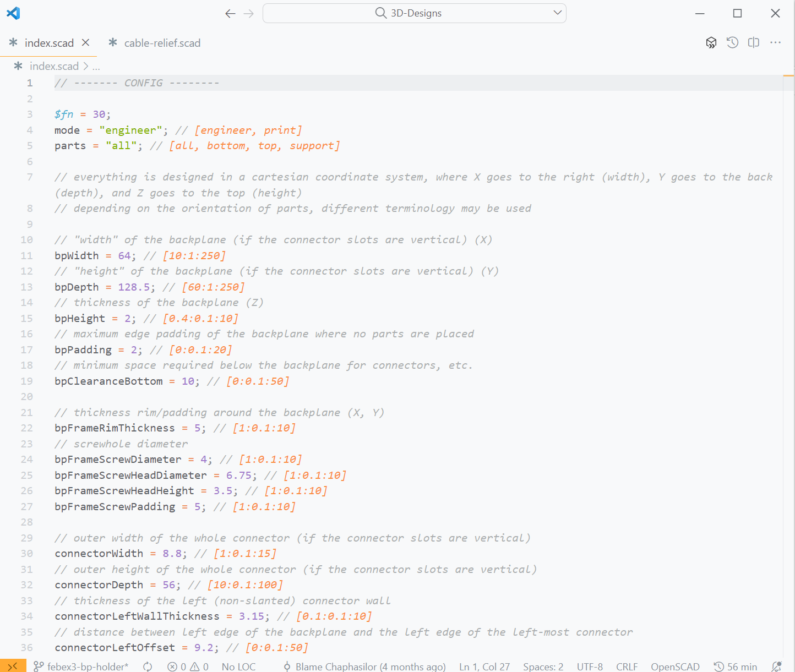Viewport: 795px width, 672px height.
Task: Go forward using the right arrow
Action: [x=249, y=14]
